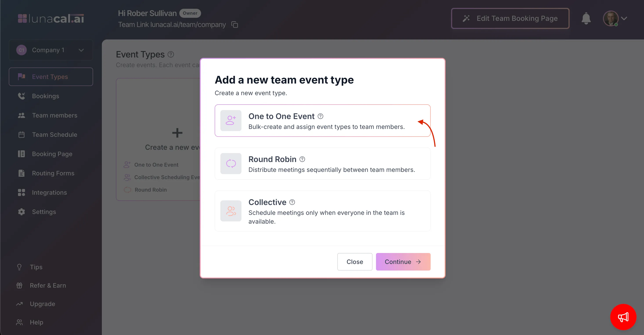Select the Collective event option
This screenshot has width=644, height=335.
coord(322,211)
